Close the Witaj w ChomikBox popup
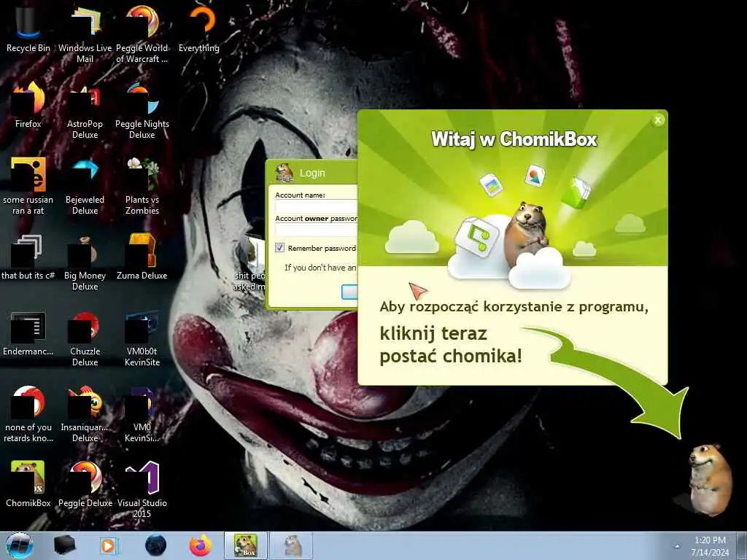747x560 pixels. click(x=658, y=120)
